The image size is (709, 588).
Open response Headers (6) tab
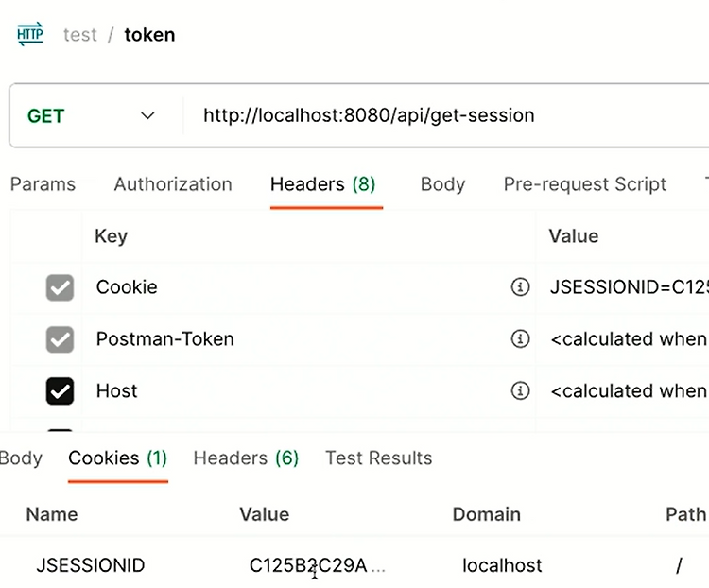point(246,458)
